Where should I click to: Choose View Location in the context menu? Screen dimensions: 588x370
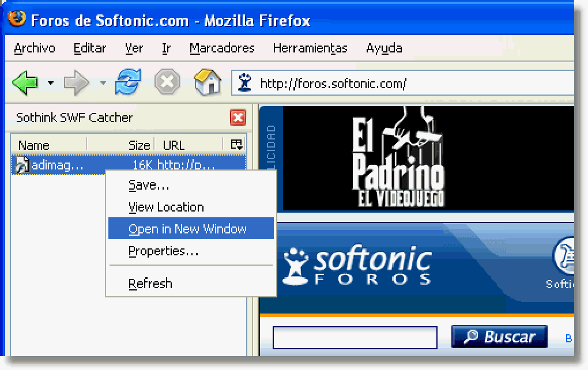[x=191, y=207]
